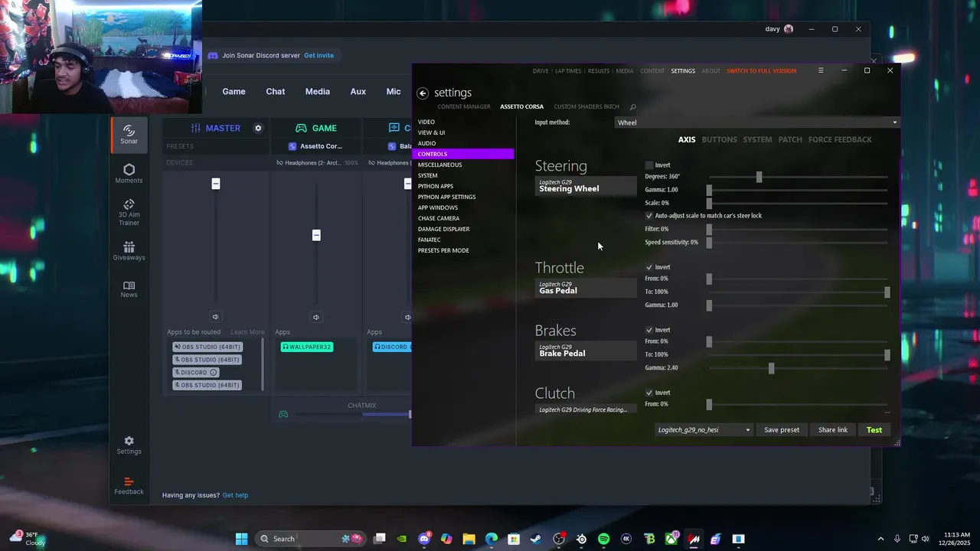Viewport: 980px width, 551px height.
Task: Click Get invite Discord link
Action: (318, 55)
